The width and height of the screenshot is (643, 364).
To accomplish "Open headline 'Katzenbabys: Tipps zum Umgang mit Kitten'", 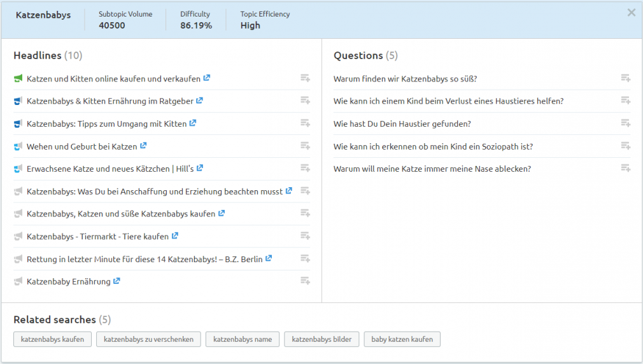I will click(x=106, y=124).
